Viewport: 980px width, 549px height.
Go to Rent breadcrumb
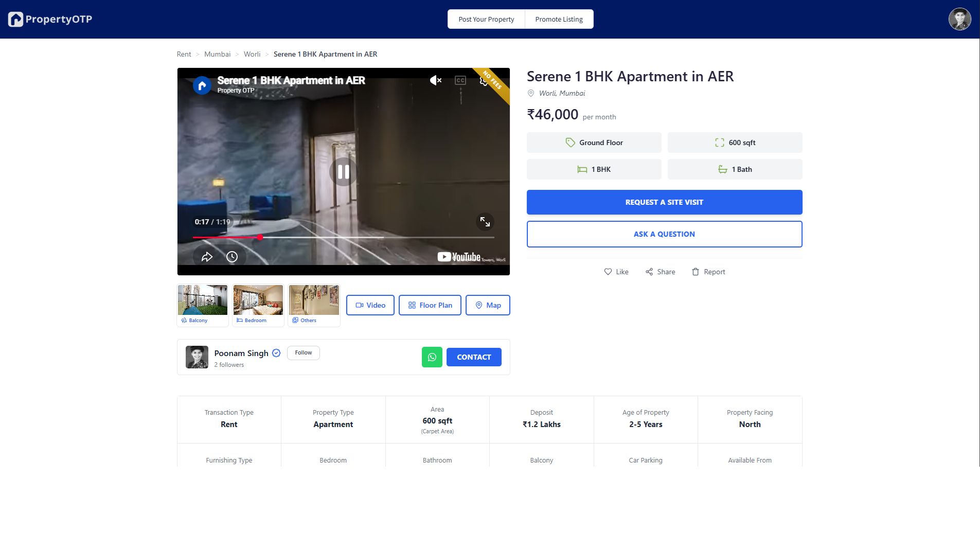point(184,54)
